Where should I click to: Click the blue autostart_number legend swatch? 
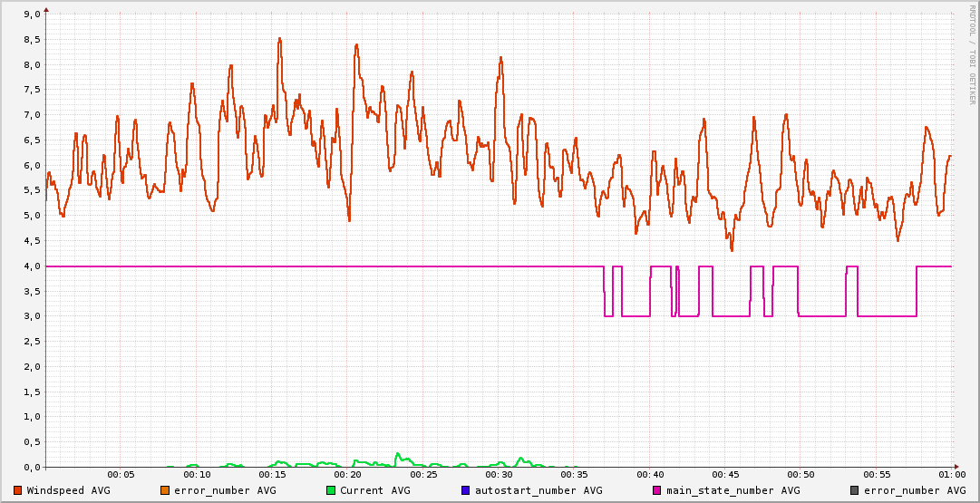coord(466,490)
